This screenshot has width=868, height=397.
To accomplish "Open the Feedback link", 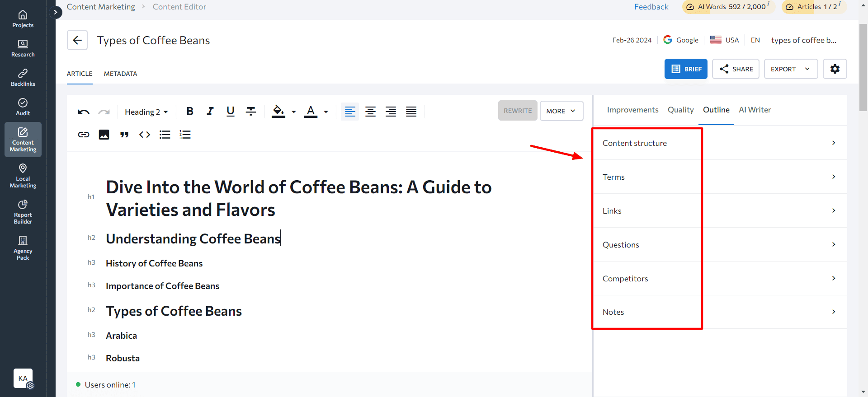I will coord(651,7).
